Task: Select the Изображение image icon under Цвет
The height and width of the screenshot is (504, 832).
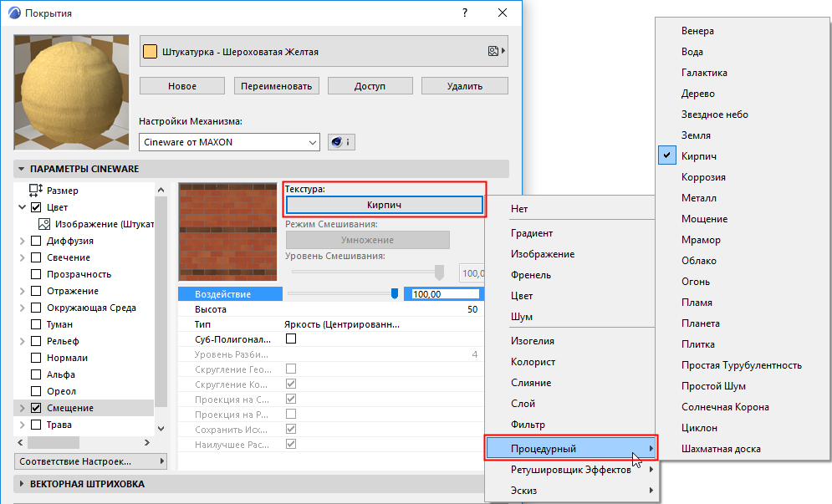Action: coord(44,224)
